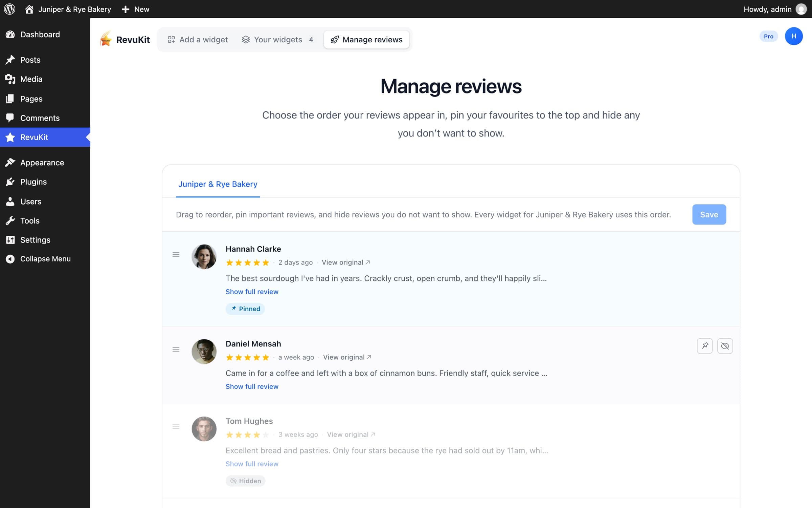Click Hannah Clarke's avatar photo
812x508 pixels.
(204, 257)
